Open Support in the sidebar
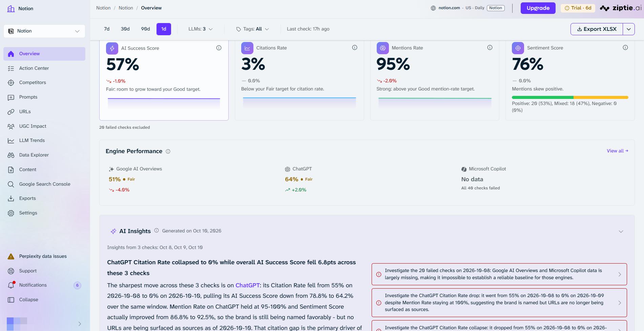 [x=44, y=271]
